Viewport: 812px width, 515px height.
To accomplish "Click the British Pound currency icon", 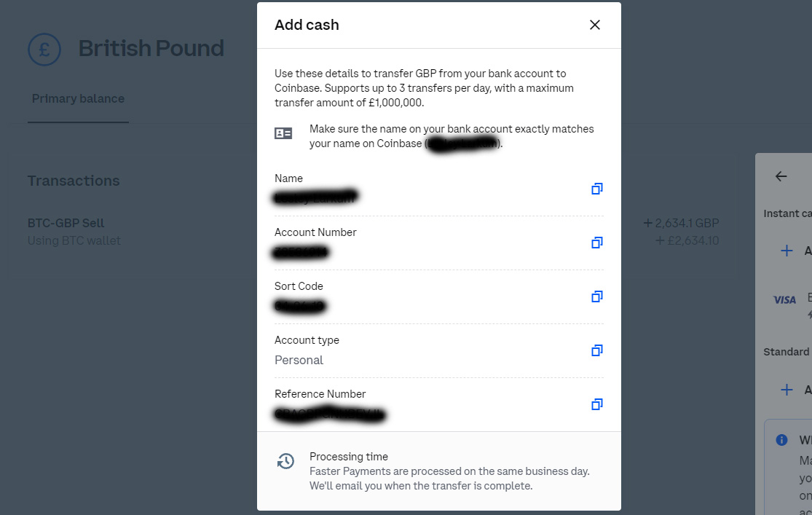I will [44, 50].
